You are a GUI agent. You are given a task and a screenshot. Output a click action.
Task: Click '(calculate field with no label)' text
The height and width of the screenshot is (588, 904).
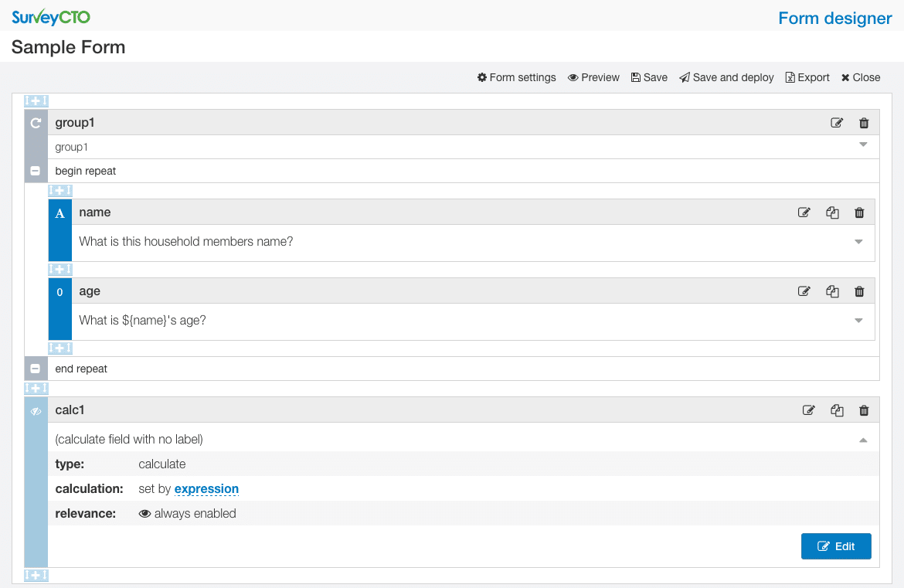129,440
